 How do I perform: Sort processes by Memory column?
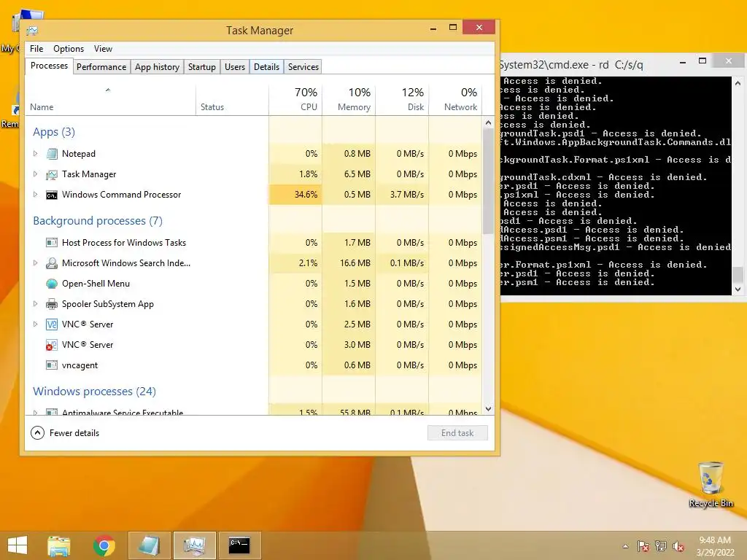tap(349, 100)
